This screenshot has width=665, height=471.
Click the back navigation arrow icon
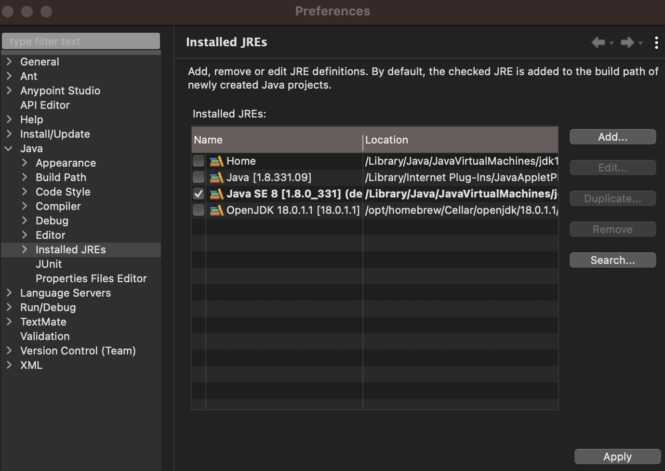pos(598,42)
